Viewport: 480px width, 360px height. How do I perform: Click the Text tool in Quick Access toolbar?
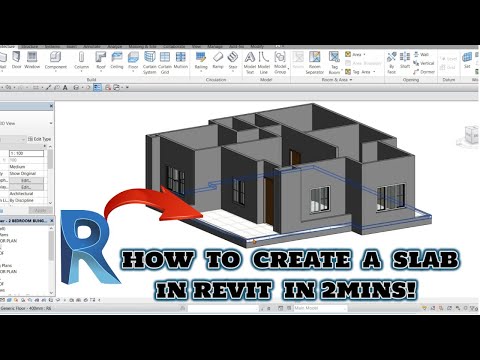click(x=65, y=88)
